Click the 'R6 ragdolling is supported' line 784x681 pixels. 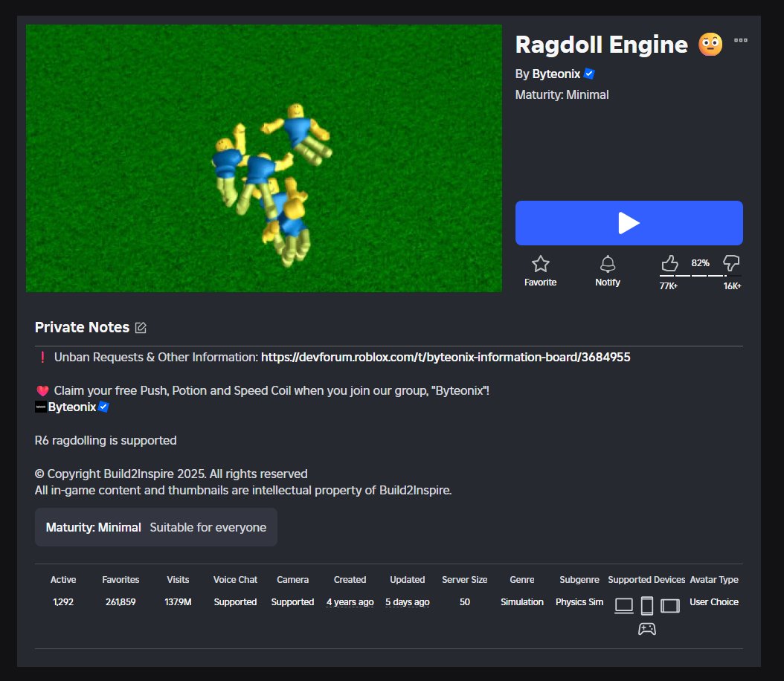tap(106, 440)
